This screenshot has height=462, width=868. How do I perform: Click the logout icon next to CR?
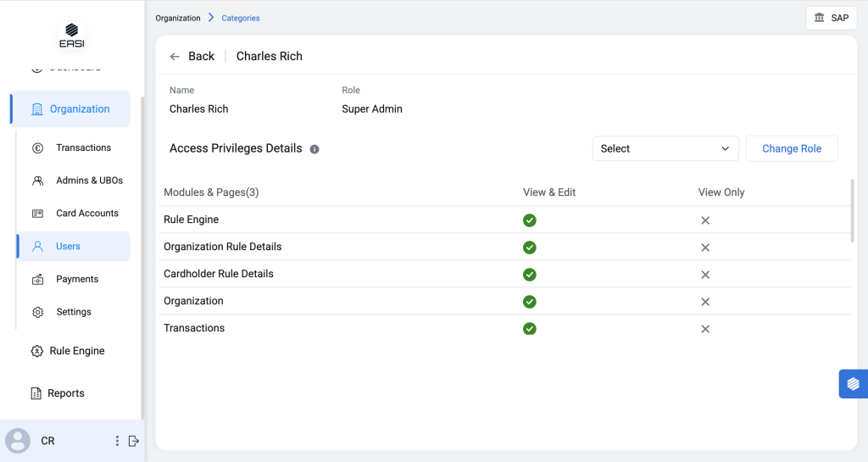133,441
